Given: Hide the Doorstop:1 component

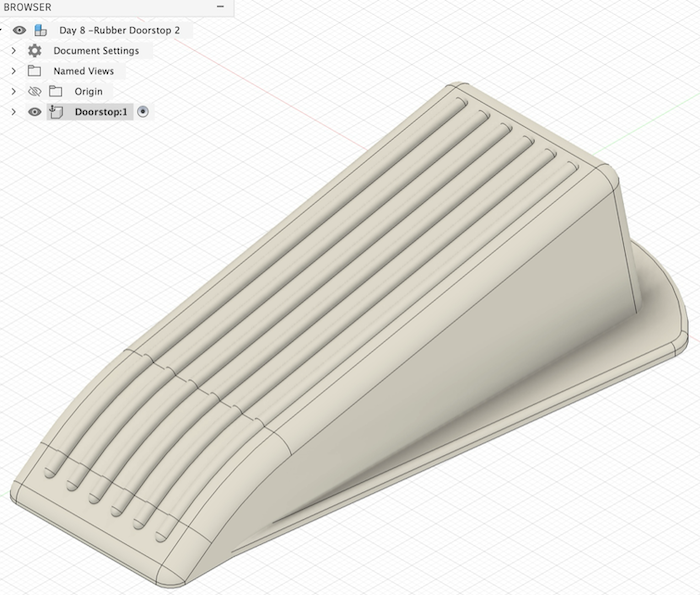Looking at the screenshot, I should 34,112.
